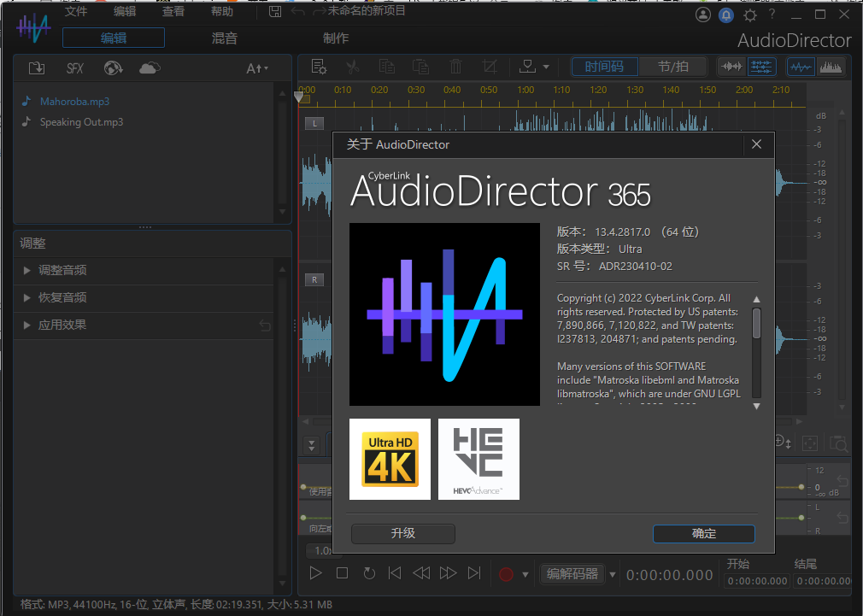Screen dimensions: 863x616
Task: Switch to the 制作 room tab
Action: (336, 38)
